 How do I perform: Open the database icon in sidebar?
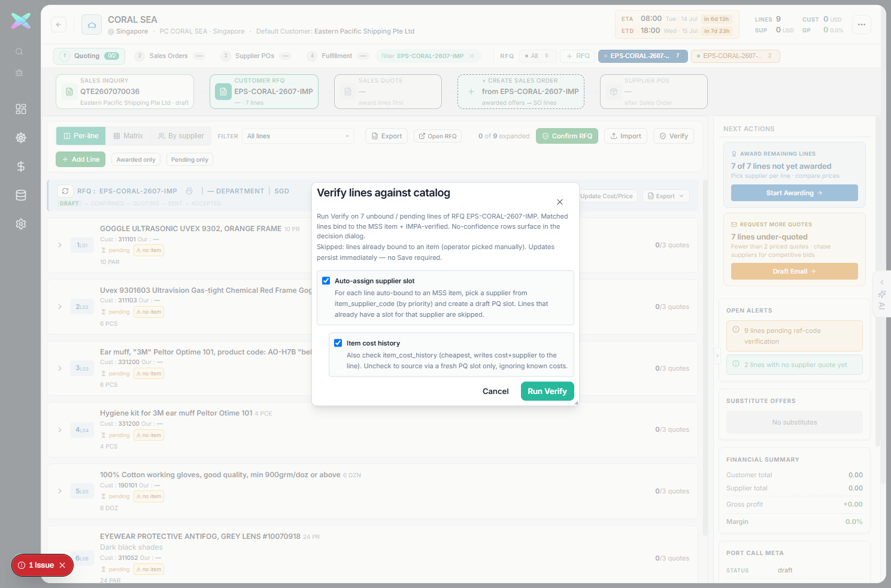pos(21,195)
